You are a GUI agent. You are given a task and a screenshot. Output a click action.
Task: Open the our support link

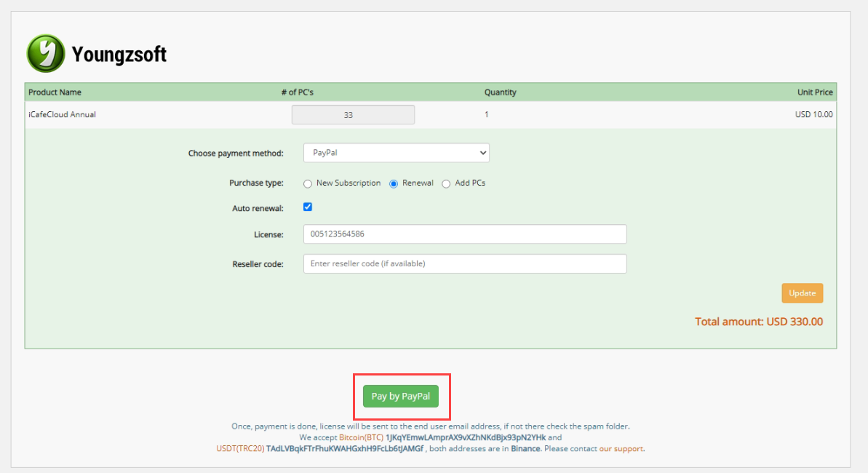[x=621, y=449]
